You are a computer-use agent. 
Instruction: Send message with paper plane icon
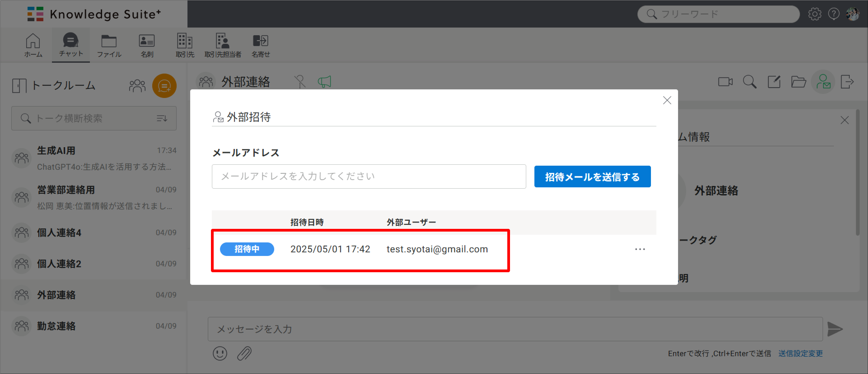pos(835,329)
